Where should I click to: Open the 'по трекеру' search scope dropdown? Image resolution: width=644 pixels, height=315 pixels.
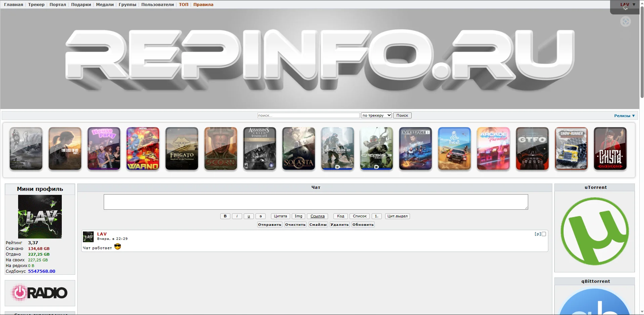376,115
